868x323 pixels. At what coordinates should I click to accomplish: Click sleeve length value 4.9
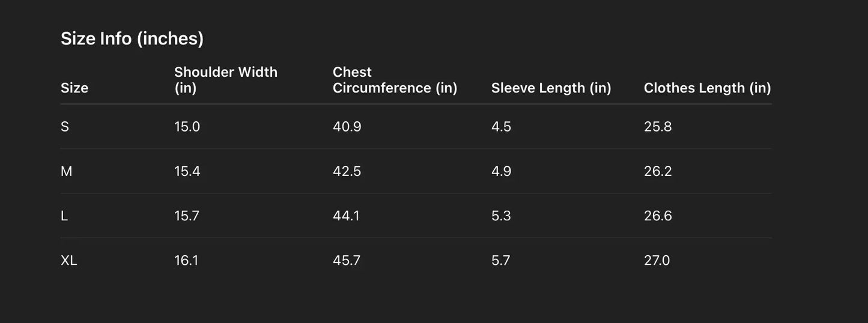tap(501, 172)
